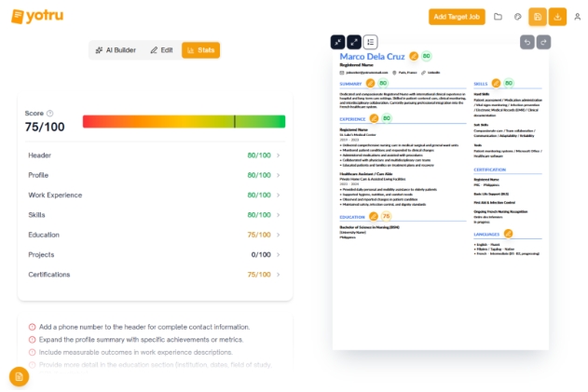Viewport: 588px width, 392px height.
Task: Edit the Summary section using pencil icon
Action: coord(371,83)
